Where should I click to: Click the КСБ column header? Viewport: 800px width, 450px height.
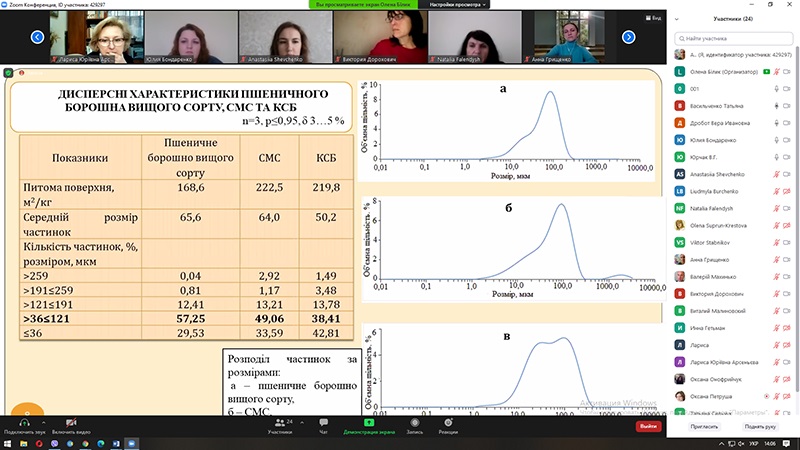[x=326, y=158]
